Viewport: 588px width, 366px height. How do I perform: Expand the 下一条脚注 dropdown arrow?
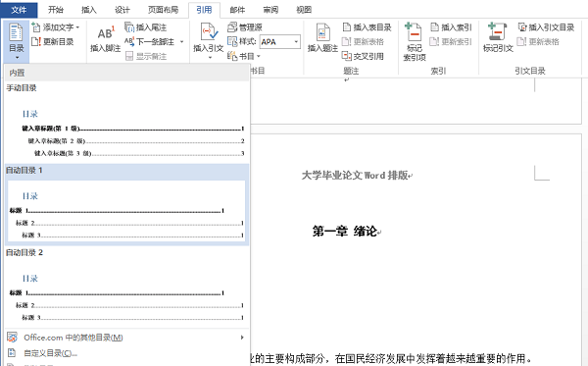click(x=182, y=41)
